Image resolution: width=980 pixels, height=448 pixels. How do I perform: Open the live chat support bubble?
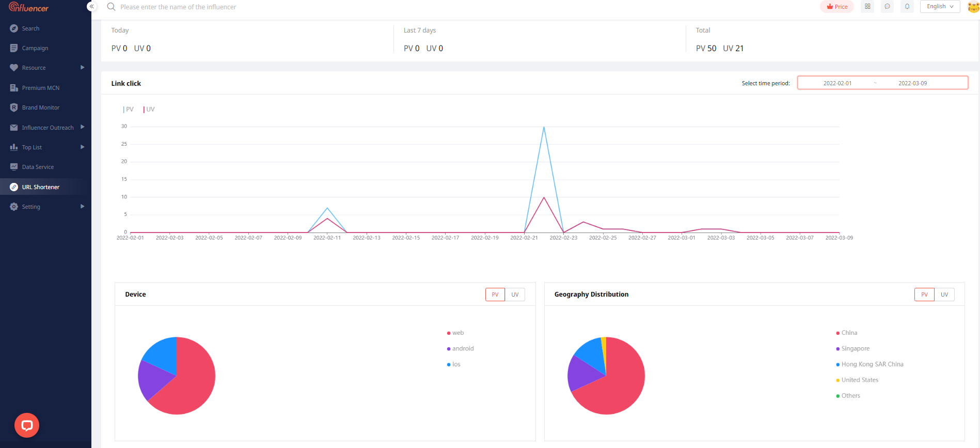[x=27, y=425]
